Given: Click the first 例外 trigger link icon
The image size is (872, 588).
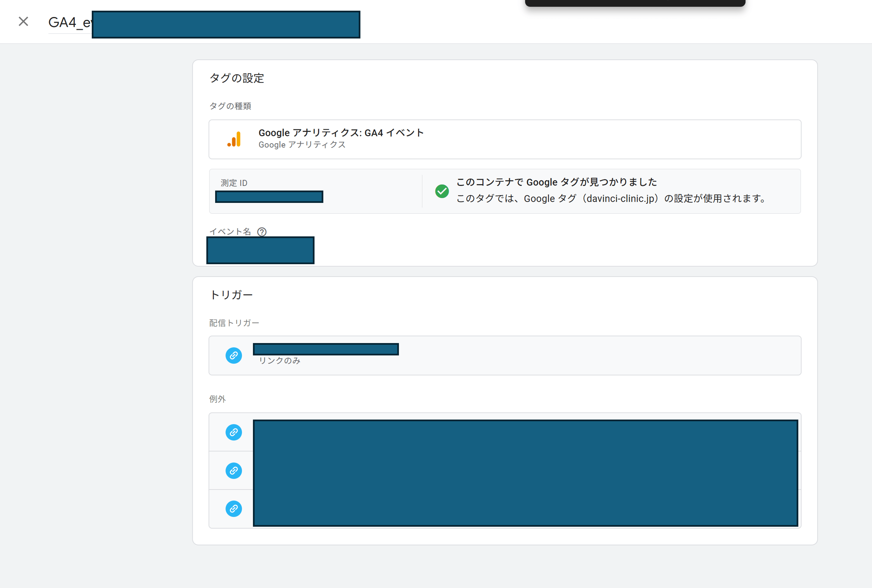Looking at the screenshot, I should (233, 432).
